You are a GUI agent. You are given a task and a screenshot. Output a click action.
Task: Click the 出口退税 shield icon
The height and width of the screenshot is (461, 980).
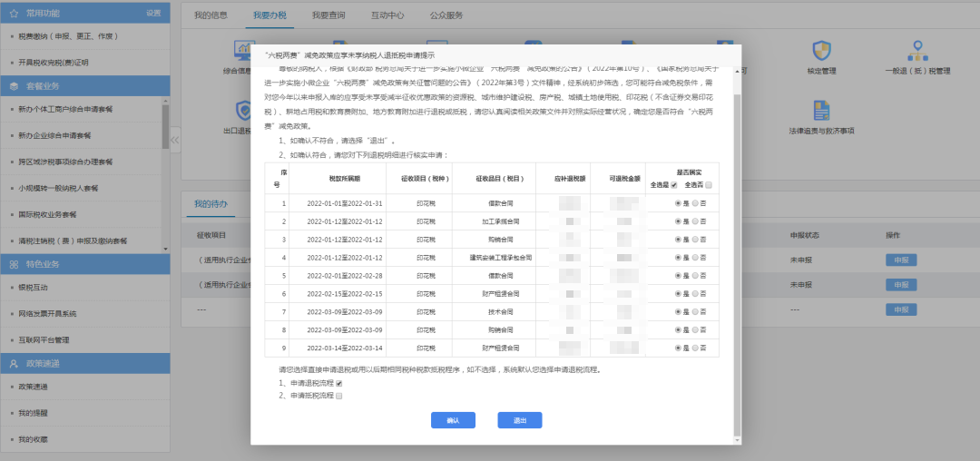tap(244, 110)
